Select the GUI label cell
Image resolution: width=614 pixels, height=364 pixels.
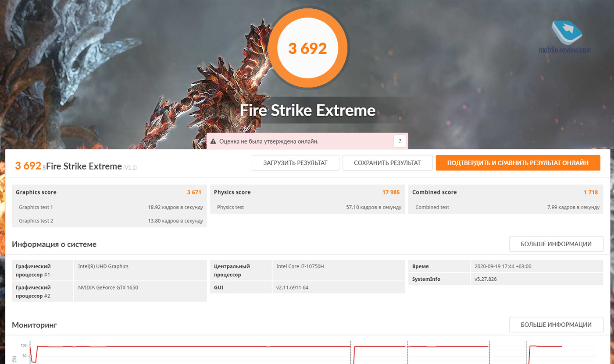[x=241, y=287]
